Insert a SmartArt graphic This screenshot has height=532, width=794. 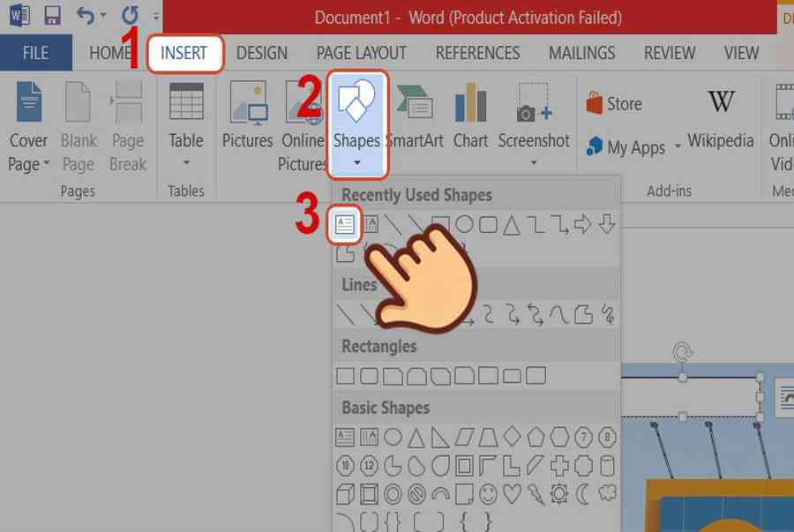pyautogui.click(x=416, y=116)
